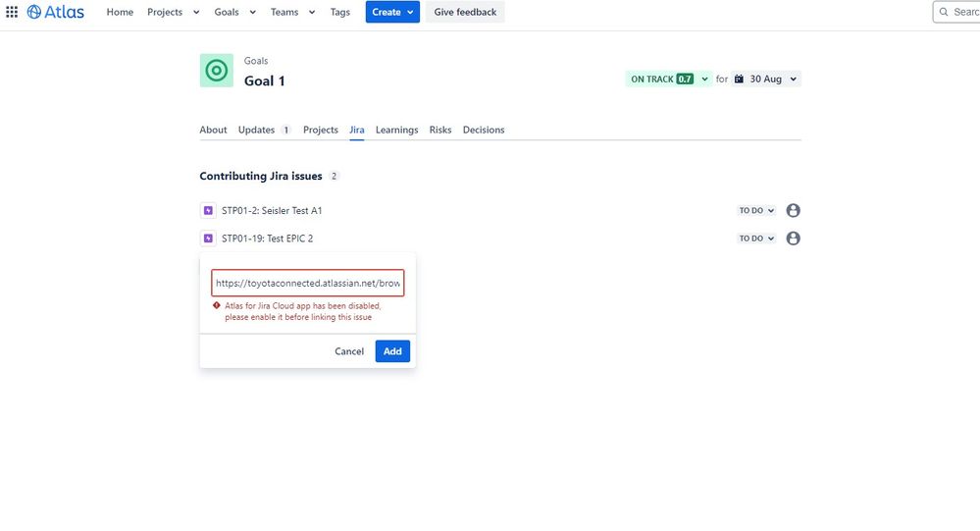
Task: Change TO DO status for STP01-19
Action: tap(756, 239)
